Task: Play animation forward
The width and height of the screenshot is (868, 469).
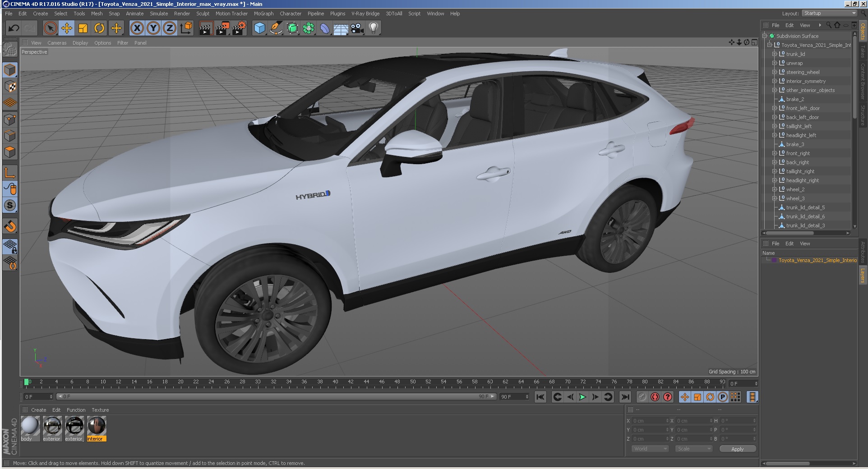Action: (582, 397)
